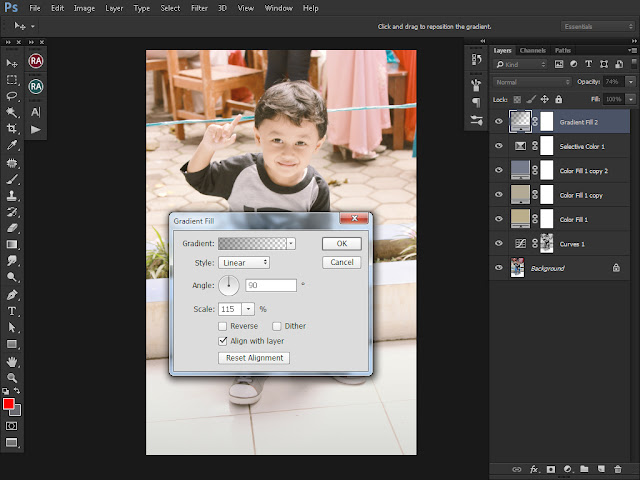Select the Hand tool
This screenshot has width=640, height=480.
(x=12, y=361)
